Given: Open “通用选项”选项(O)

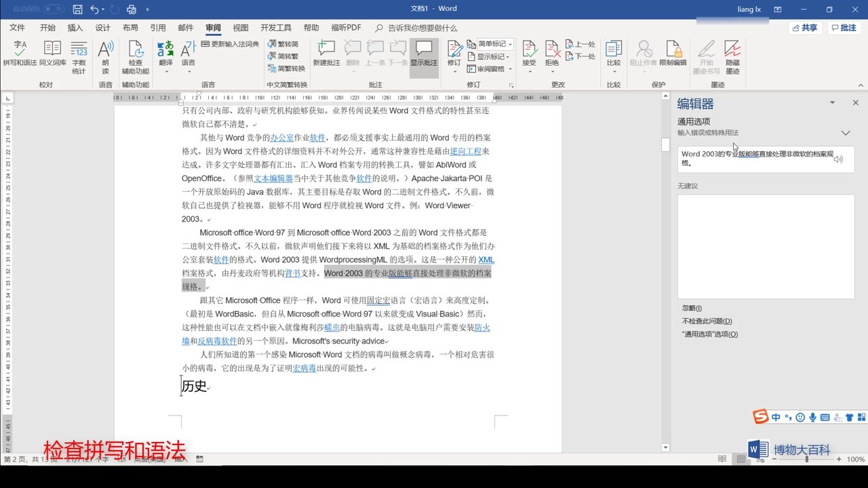Looking at the screenshot, I should (709, 334).
